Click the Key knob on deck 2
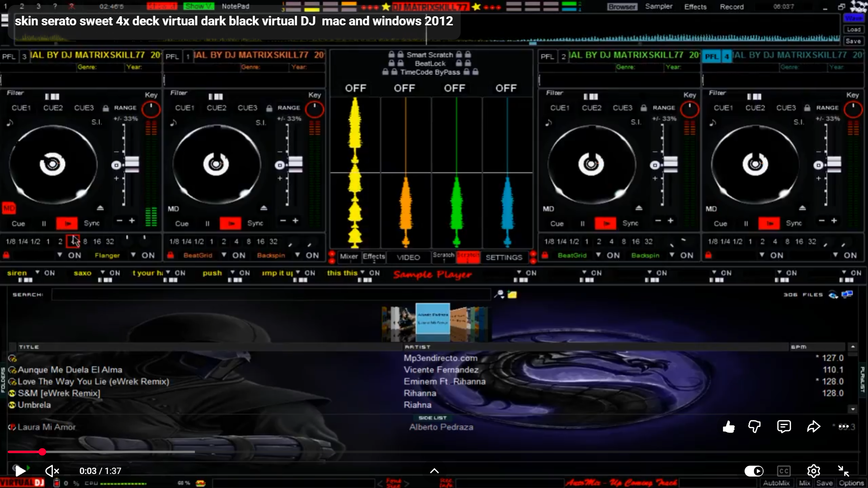Image resolution: width=868 pixels, height=488 pixels. pos(689,109)
